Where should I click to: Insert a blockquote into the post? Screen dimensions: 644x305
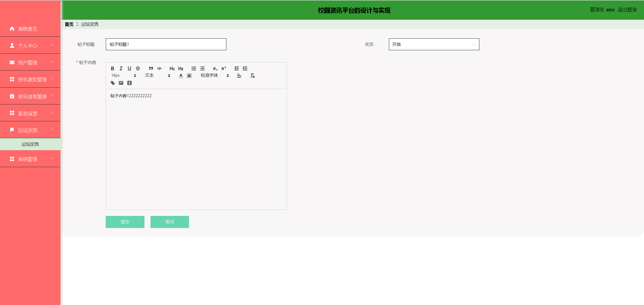point(150,68)
